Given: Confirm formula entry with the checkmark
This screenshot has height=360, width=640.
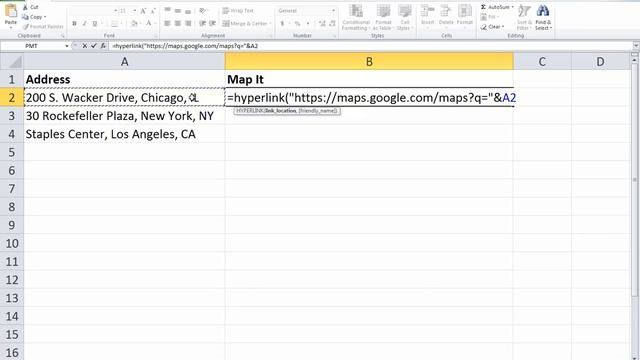Looking at the screenshot, I should (x=94, y=46).
